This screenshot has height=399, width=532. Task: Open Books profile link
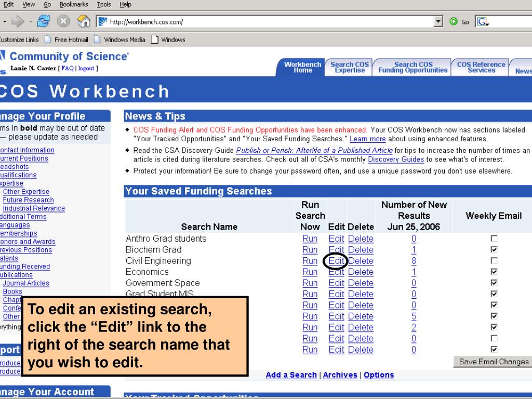[x=12, y=291]
